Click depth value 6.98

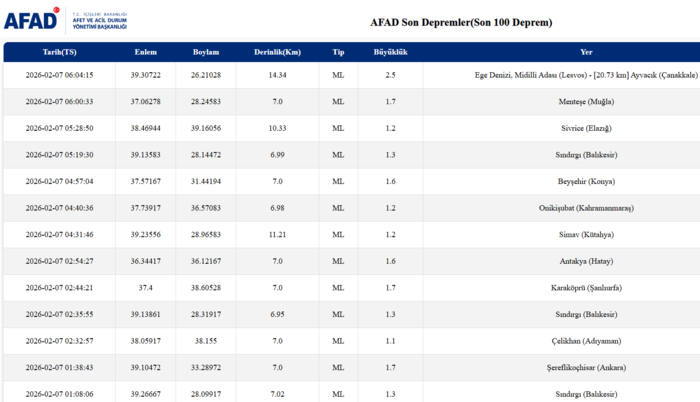pos(277,208)
